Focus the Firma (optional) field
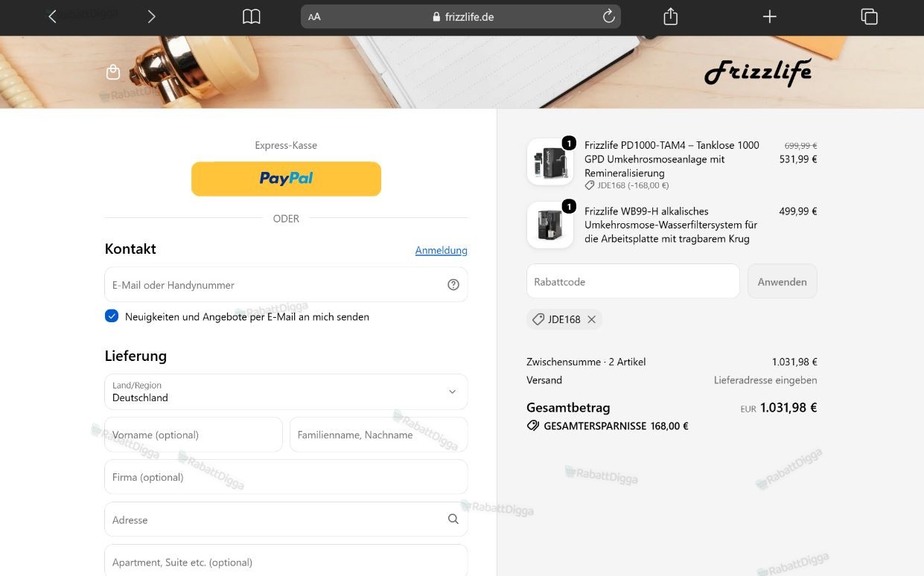Image resolution: width=924 pixels, height=576 pixels. point(286,477)
